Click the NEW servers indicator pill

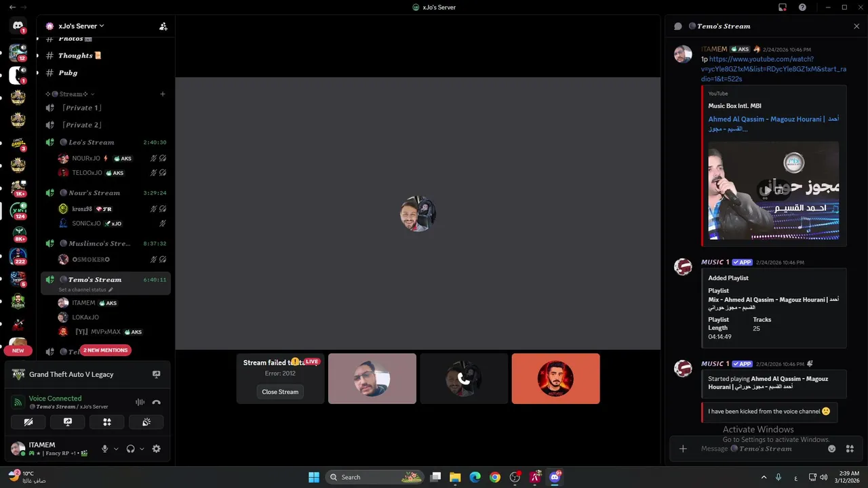click(x=18, y=350)
